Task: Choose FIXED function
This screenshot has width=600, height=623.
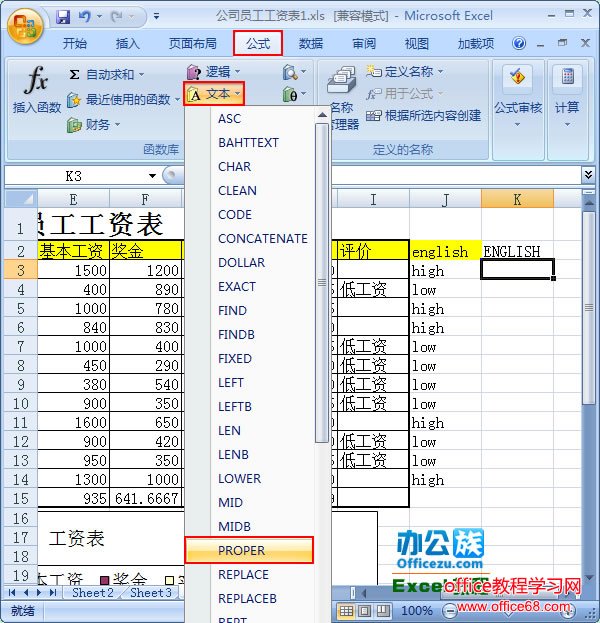Action: point(235,358)
